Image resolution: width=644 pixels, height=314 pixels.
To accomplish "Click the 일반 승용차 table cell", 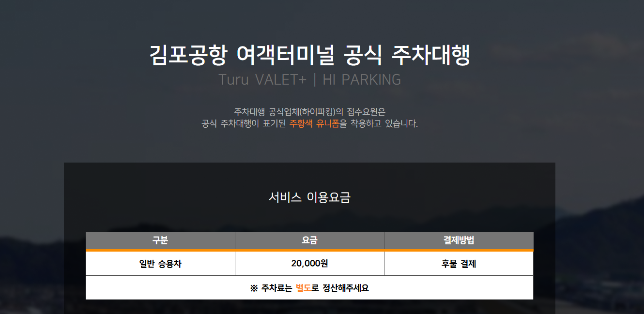I will pyautogui.click(x=160, y=263).
